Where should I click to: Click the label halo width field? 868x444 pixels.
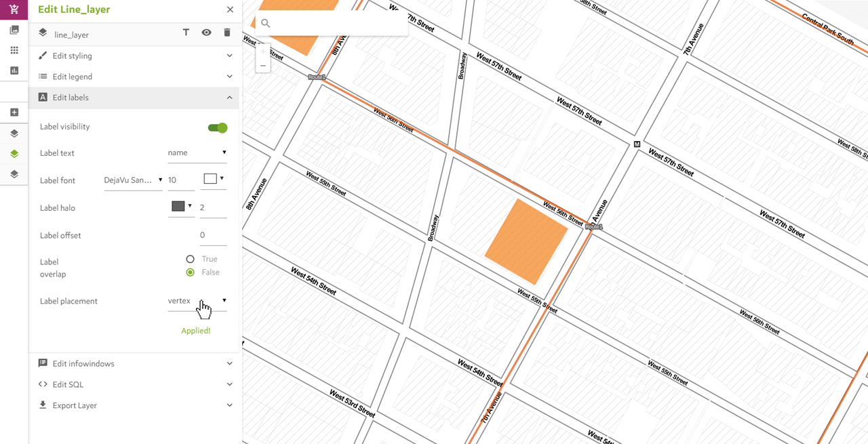coord(213,207)
